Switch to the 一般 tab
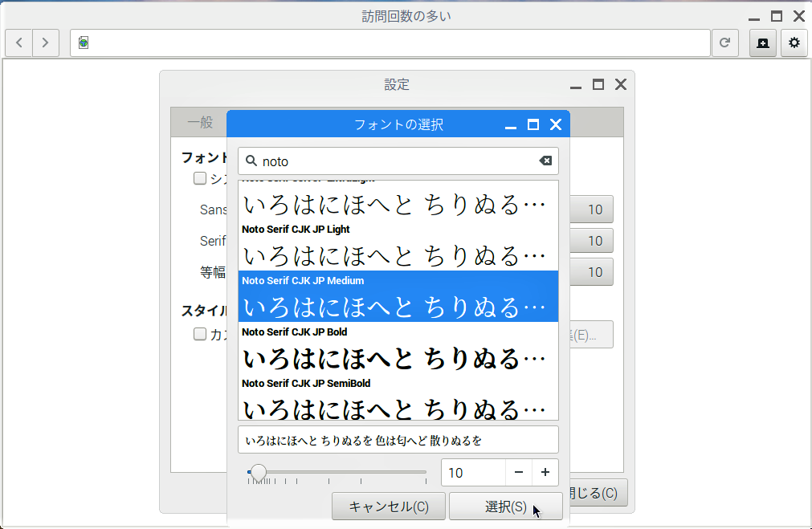 pos(200,122)
